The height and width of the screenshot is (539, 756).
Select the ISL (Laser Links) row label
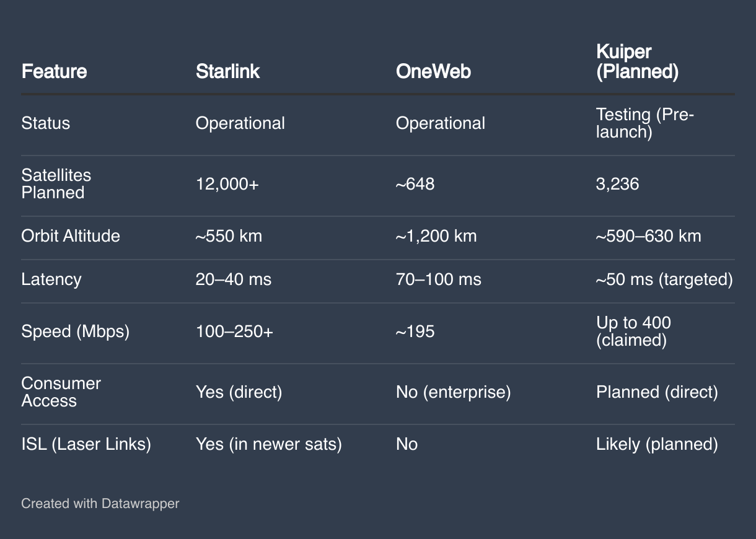tap(86, 444)
